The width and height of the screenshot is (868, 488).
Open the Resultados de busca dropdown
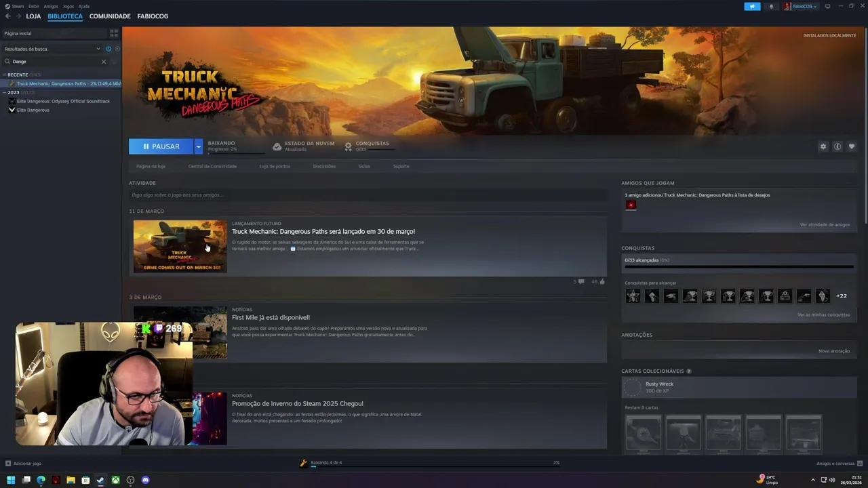point(52,49)
